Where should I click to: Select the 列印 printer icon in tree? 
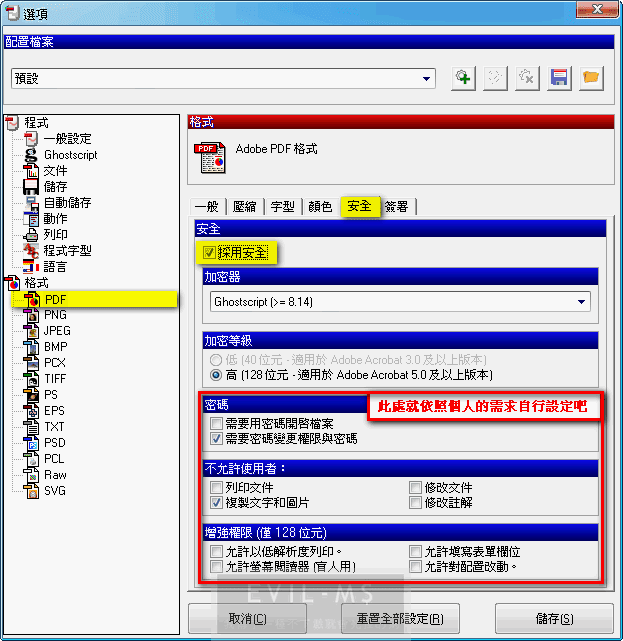tap(31, 235)
